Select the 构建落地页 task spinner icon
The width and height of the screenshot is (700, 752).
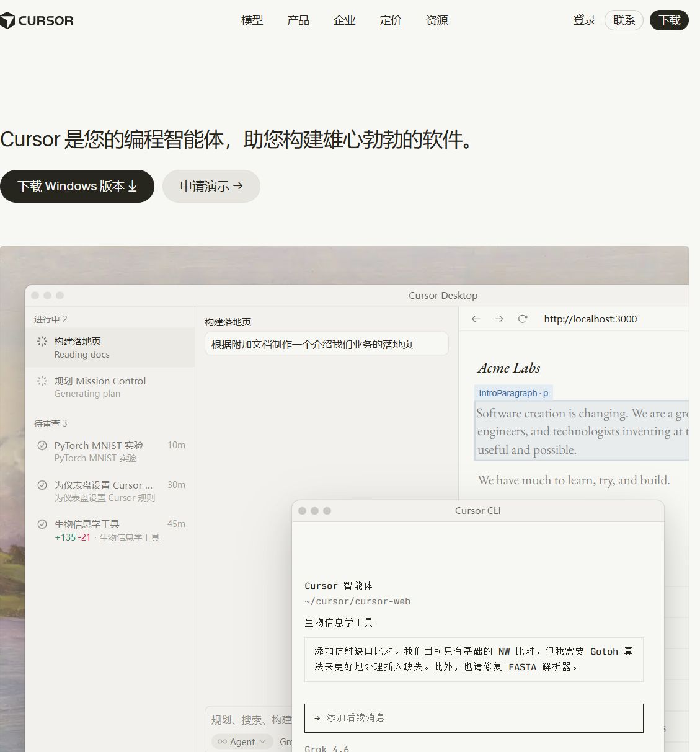pyautogui.click(x=42, y=342)
